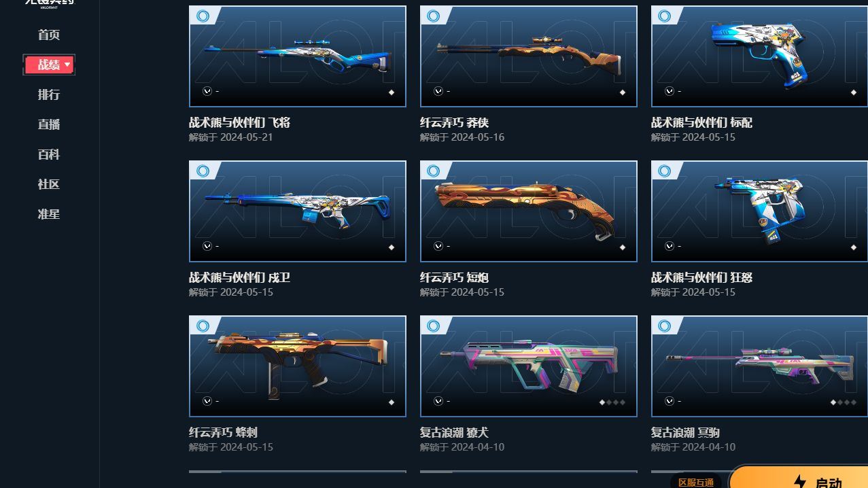Viewport: 868px width, 488px height.
Task: Open the 首页 menu item
Action: [x=49, y=35]
